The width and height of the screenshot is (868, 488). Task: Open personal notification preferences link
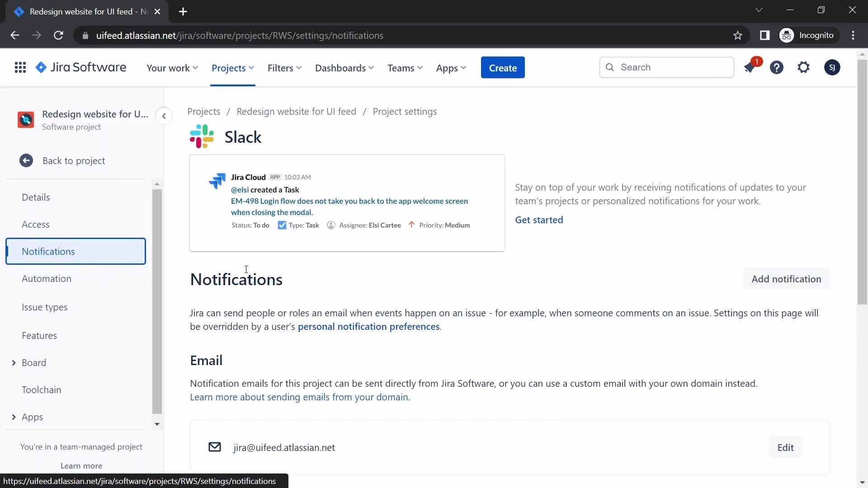tap(368, 327)
